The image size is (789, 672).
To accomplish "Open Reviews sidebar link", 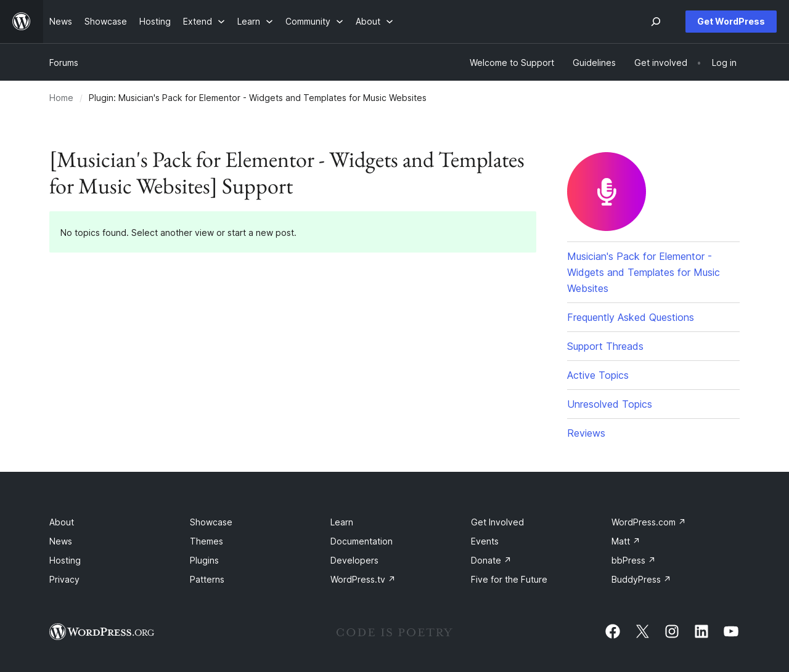I will point(586,433).
